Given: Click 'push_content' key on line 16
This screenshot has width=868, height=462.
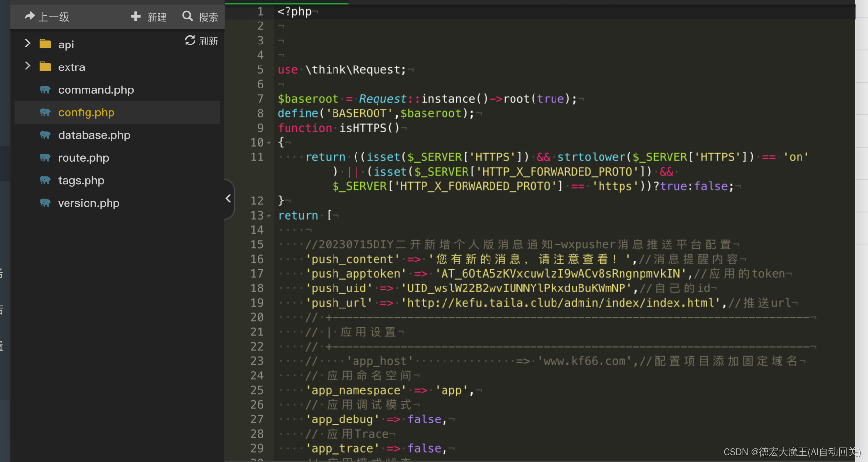Looking at the screenshot, I should (353, 259).
